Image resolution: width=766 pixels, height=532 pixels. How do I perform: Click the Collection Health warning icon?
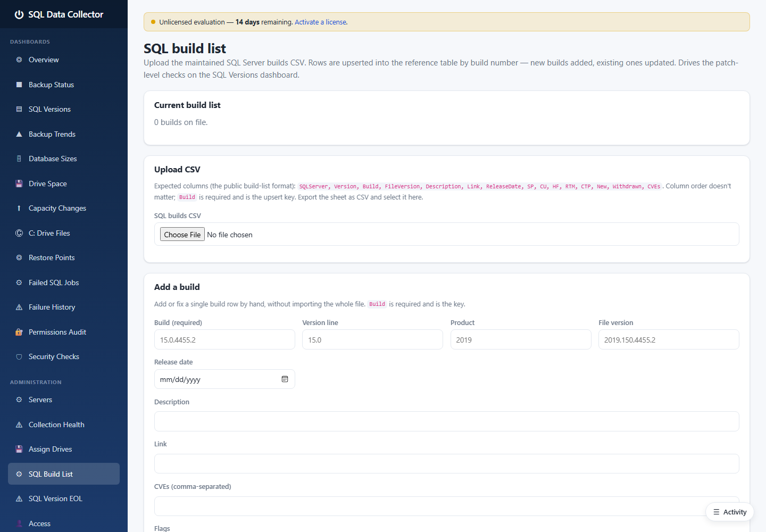point(19,425)
